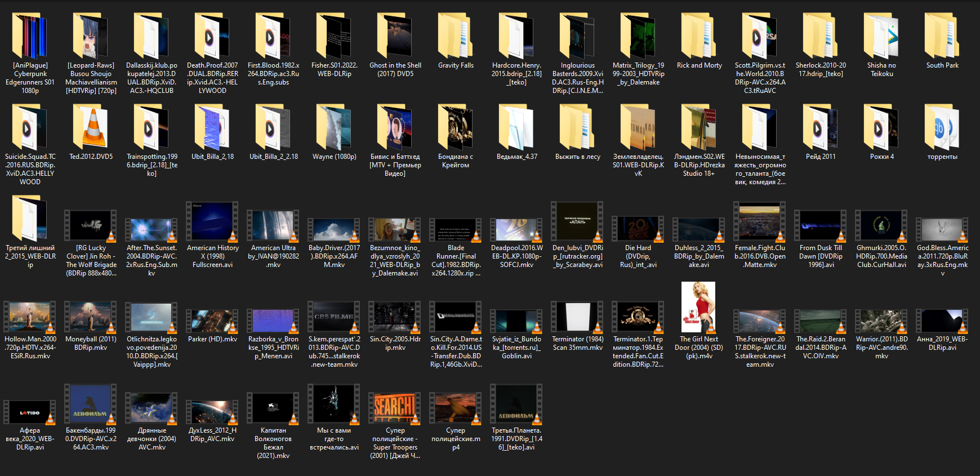This screenshot has height=476, width=980.
Task: Select the South Park folder icon
Action: (942, 36)
